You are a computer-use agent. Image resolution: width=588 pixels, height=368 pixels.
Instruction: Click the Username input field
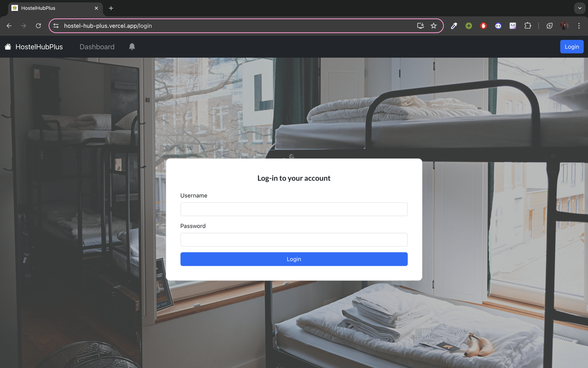pos(294,209)
